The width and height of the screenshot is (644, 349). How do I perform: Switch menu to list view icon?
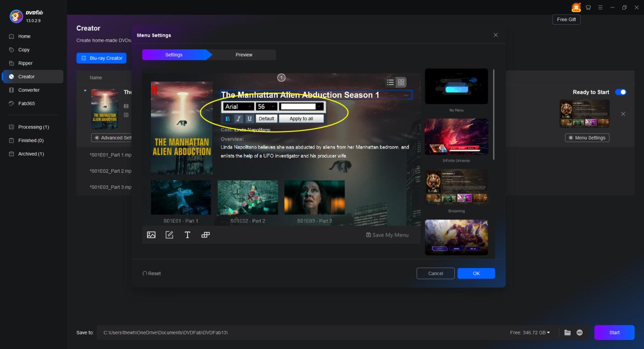(x=390, y=83)
